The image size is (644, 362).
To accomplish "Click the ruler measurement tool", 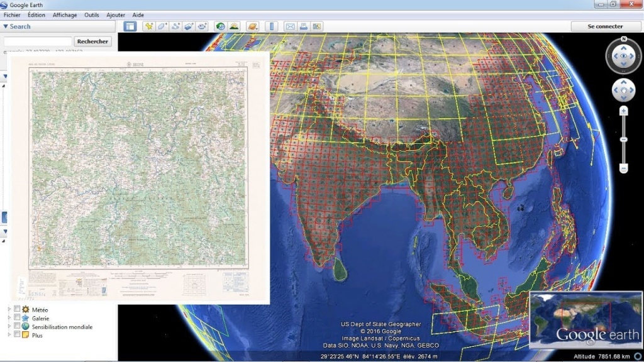I will pos(272,26).
